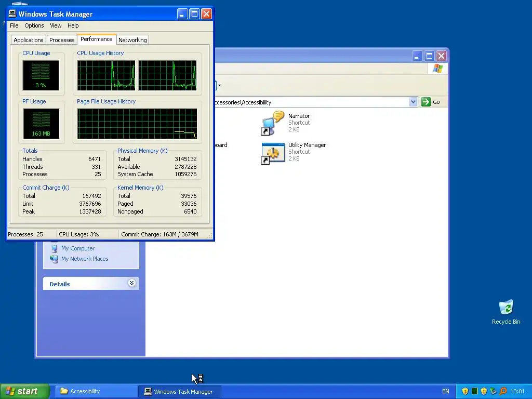The height and width of the screenshot is (399, 532).
Task: Close the Accessibility Explorer window
Action: pos(442,56)
